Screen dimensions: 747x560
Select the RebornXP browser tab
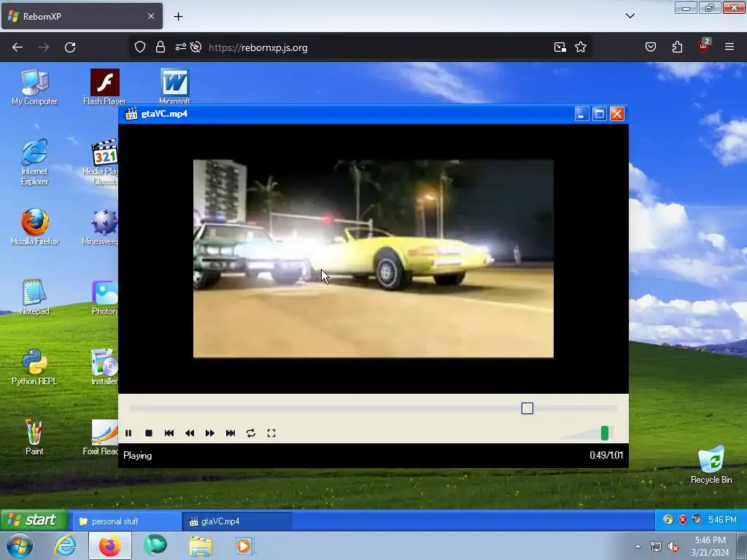pos(82,16)
